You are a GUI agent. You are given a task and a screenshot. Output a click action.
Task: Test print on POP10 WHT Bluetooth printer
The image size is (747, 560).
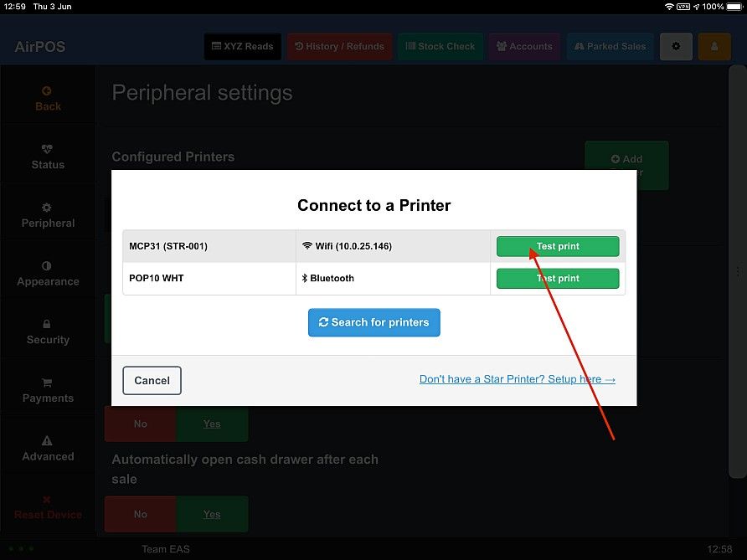tap(558, 278)
